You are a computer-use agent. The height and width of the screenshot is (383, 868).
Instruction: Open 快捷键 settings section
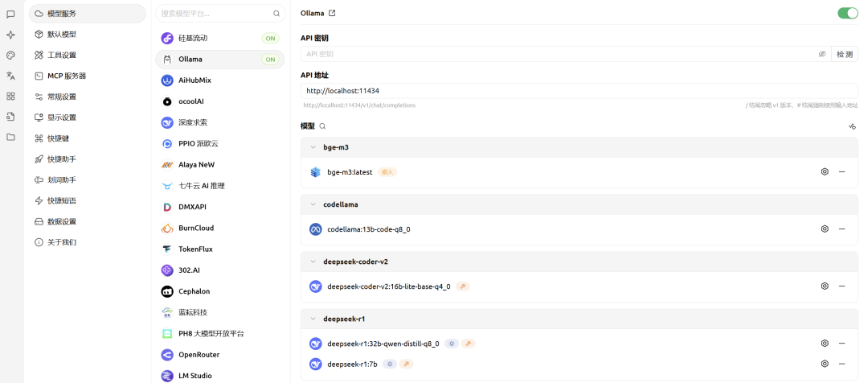(x=87, y=138)
